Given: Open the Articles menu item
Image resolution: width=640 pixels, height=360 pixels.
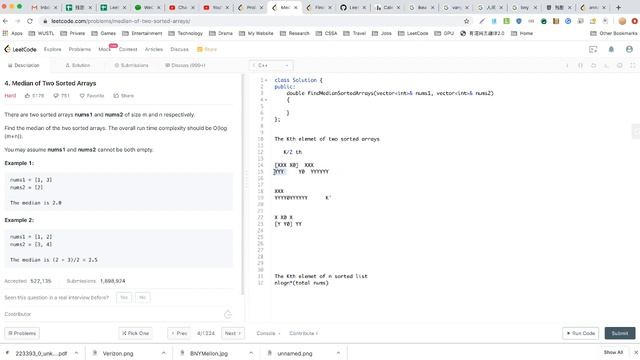Looking at the screenshot, I should (x=154, y=49).
